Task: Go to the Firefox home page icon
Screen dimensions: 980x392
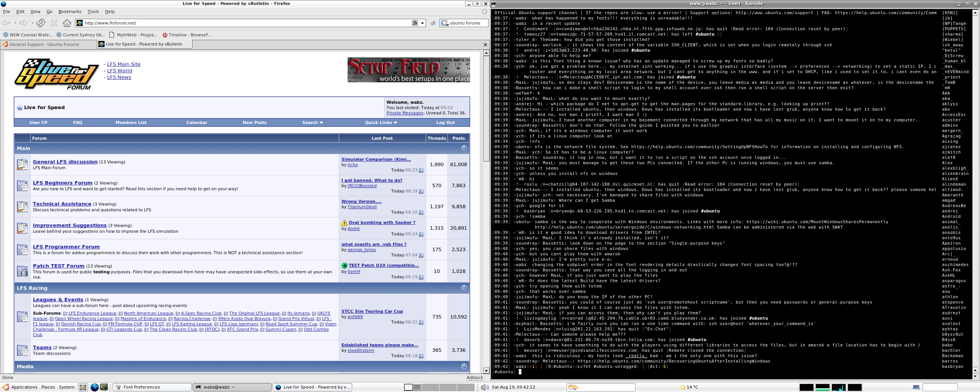Action: 67,23
